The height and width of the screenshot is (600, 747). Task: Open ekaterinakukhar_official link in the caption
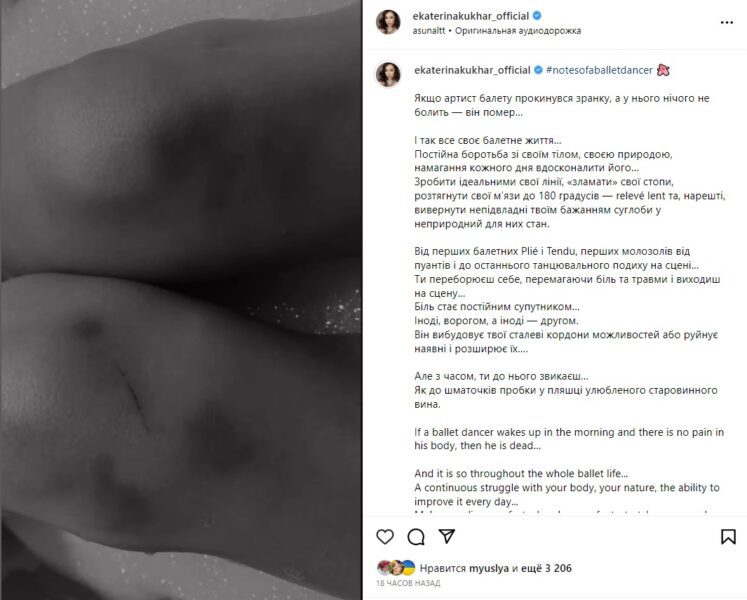tap(472, 70)
